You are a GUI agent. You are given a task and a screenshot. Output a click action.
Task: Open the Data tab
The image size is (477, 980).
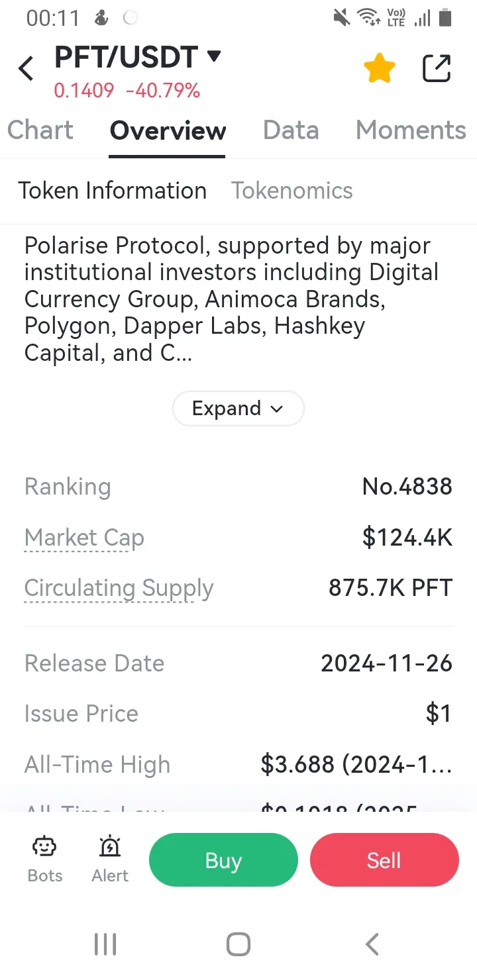tap(291, 130)
